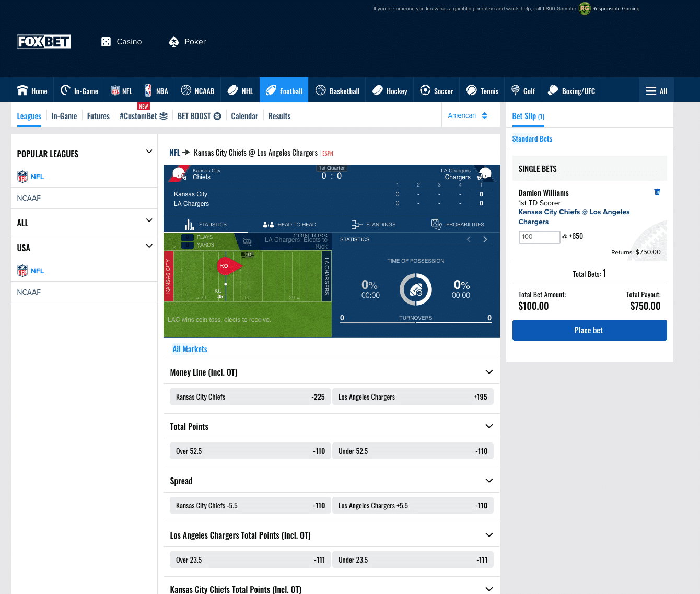Show the Probabilities match tab
The image size is (700, 594).
[458, 225]
